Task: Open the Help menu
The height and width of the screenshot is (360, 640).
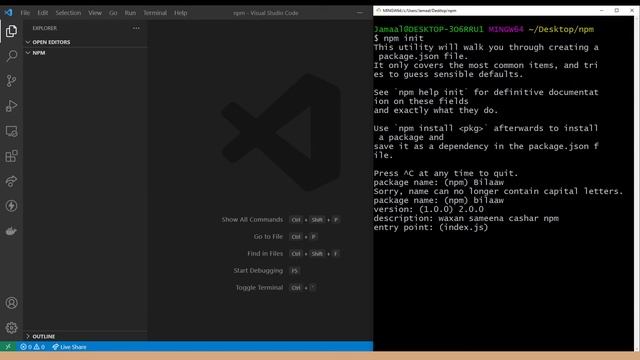Action: coord(180,13)
